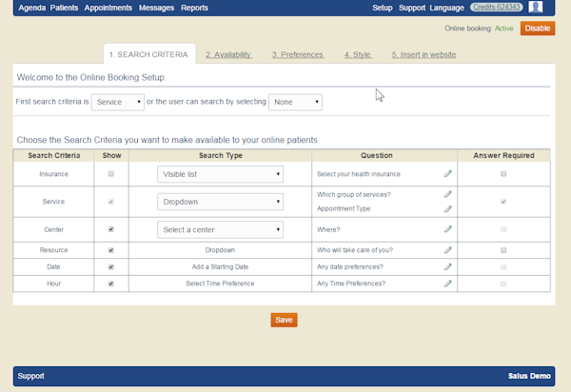
Task: Toggle Show checkbox for Service
Action: pyautogui.click(x=111, y=202)
